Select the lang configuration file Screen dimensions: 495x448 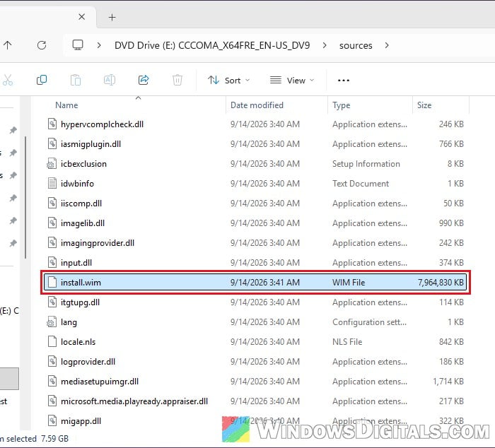click(256, 322)
